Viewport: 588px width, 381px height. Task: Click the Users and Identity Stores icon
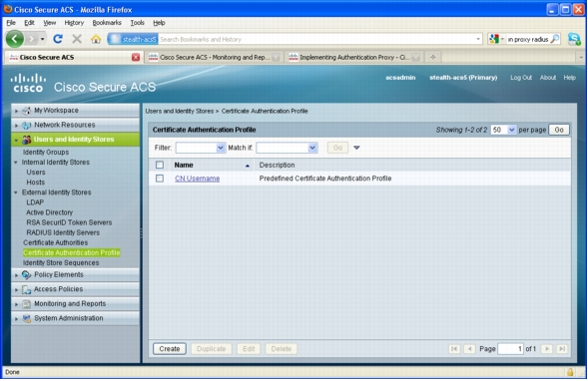[26, 140]
